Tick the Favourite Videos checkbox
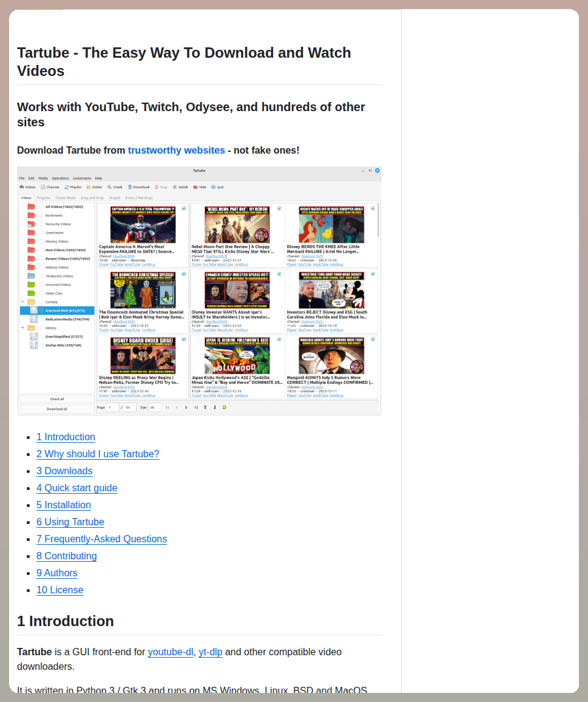The height and width of the screenshot is (702, 588). pyautogui.click(x=42, y=224)
